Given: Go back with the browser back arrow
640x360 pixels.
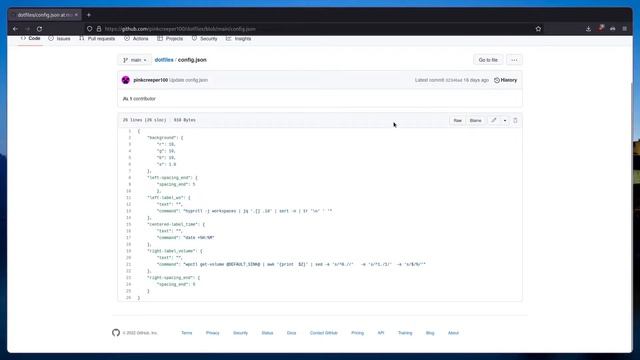Looking at the screenshot, I should point(15,29).
